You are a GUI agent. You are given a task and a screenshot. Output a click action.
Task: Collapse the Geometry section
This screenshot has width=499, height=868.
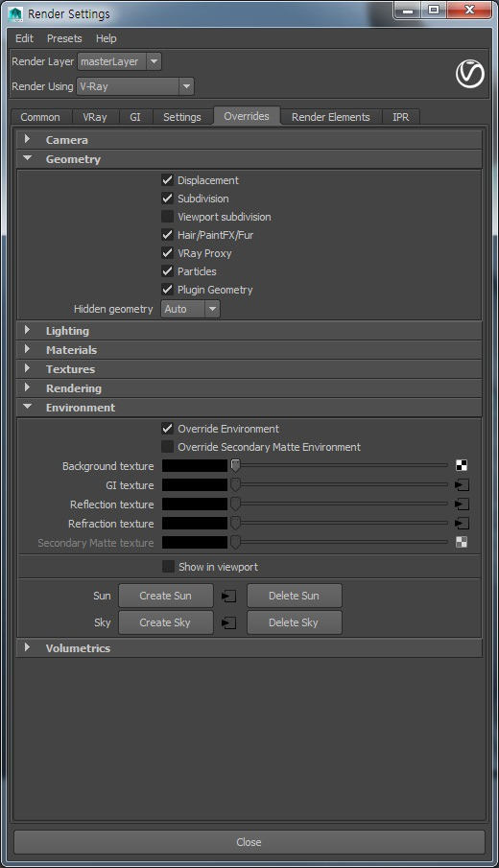249,159
